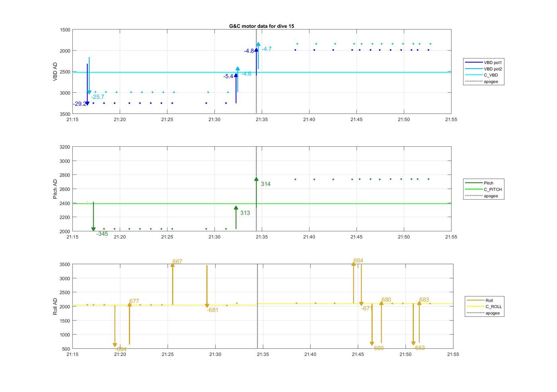
Task: Click the "21:55" tick under the Roll plot
Action: [453, 354]
